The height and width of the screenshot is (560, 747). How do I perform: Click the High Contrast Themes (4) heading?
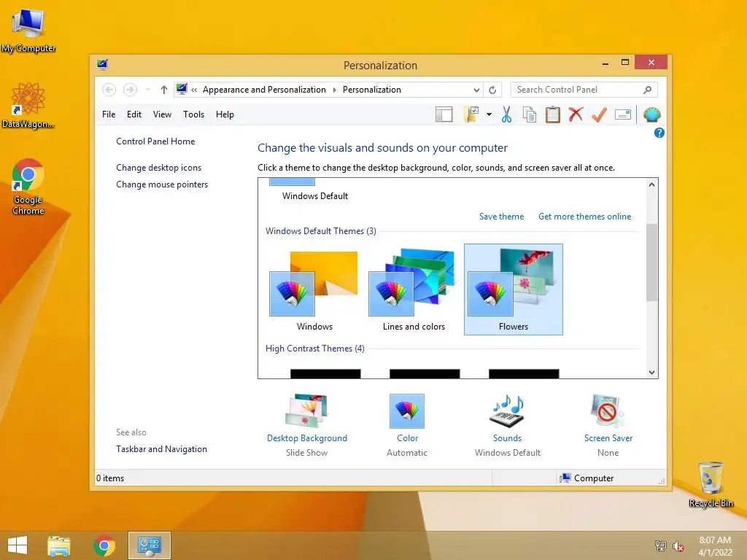coord(315,349)
